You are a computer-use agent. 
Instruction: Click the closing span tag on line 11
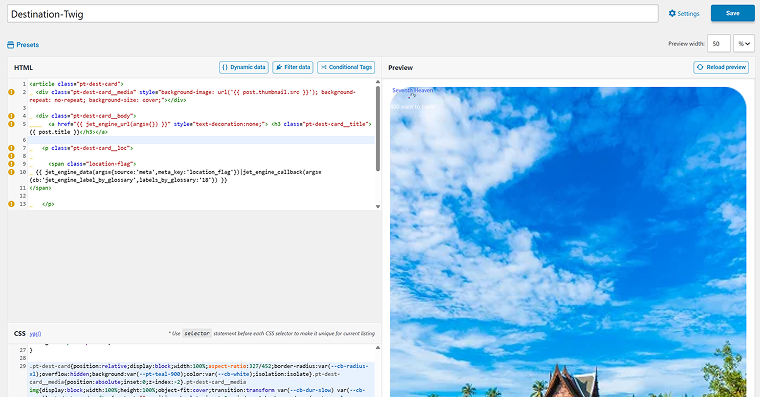[40, 188]
